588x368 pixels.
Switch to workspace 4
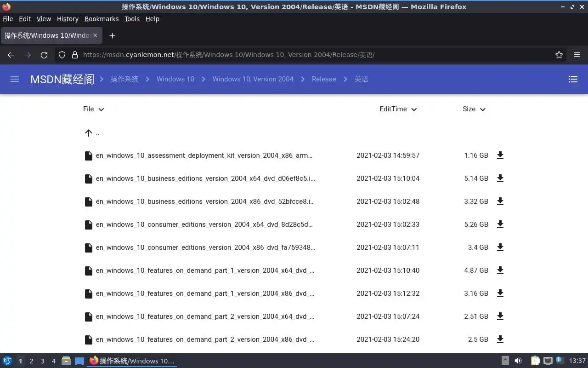(x=54, y=361)
